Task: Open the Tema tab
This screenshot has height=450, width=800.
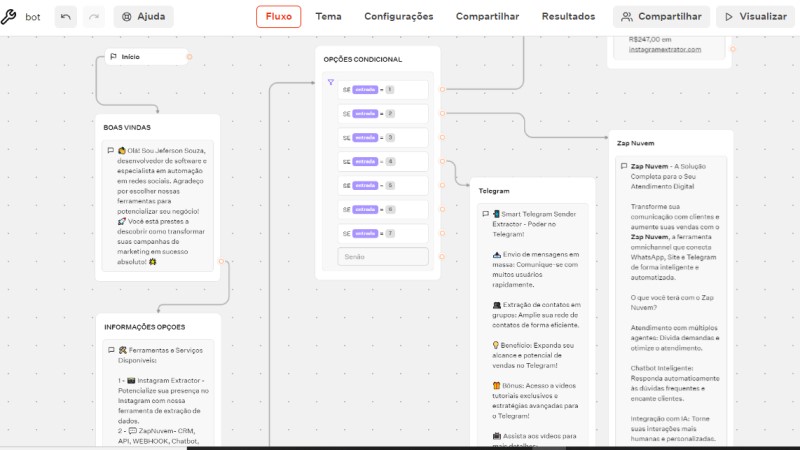Action: (328, 16)
